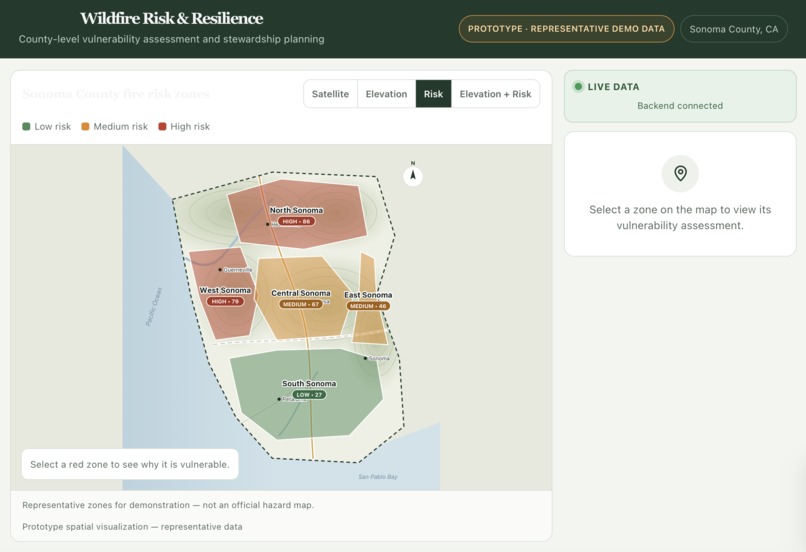Click the LIVE DATA heading
Viewport: 806px width, 552px height.
613,87
